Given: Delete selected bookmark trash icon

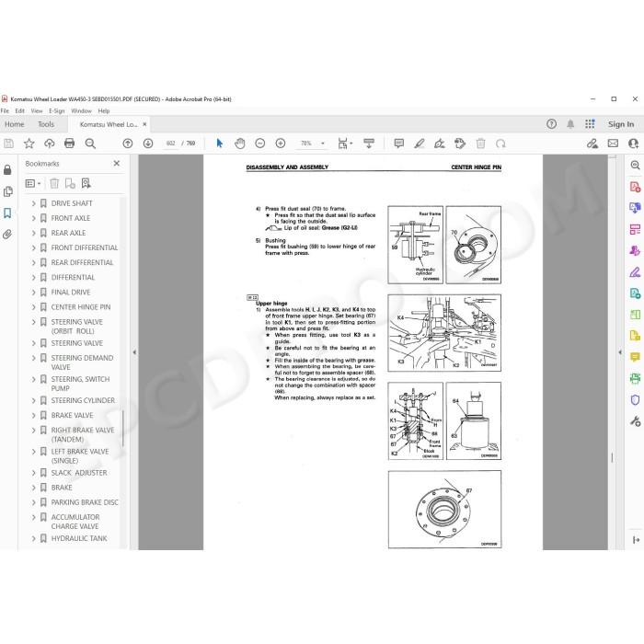Looking at the screenshot, I should tap(54, 184).
